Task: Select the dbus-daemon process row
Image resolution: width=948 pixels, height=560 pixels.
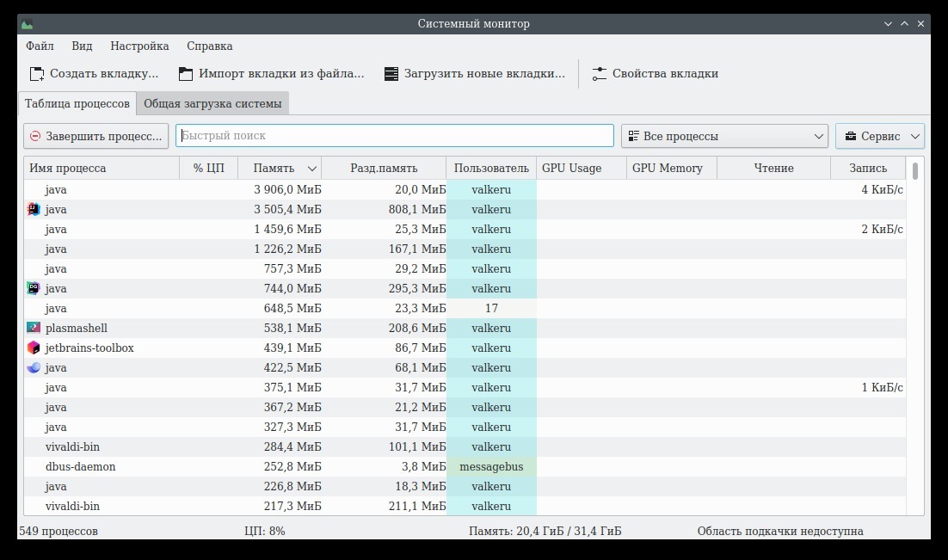Action: [x=258, y=466]
